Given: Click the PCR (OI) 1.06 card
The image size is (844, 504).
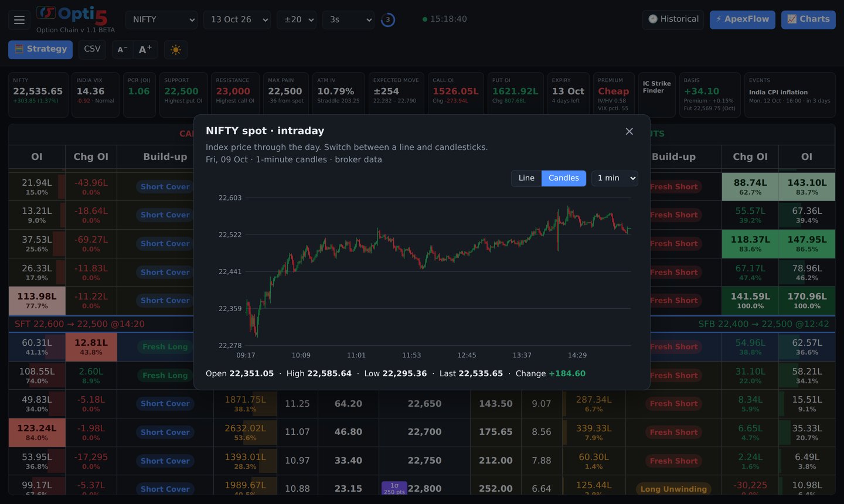Looking at the screenshot, I should (x=139, y=95).
